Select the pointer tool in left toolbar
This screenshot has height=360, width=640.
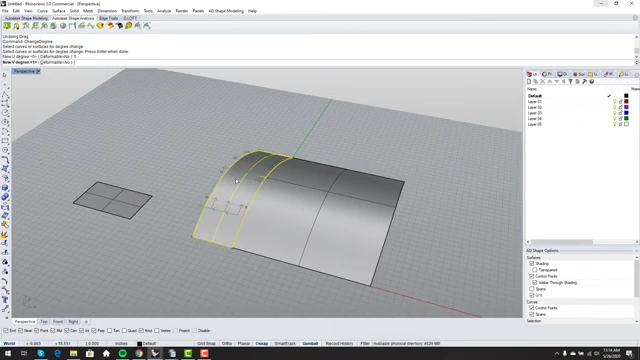[5, 75]
